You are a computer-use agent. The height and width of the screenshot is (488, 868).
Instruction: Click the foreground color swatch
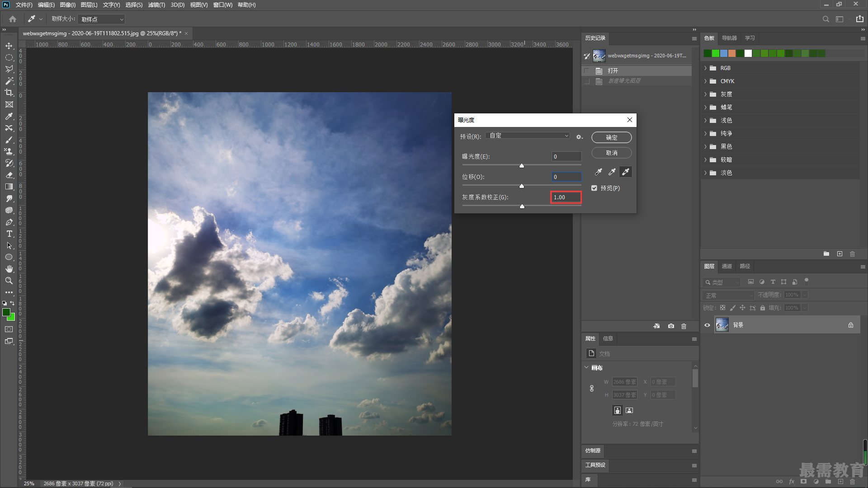coord(6,312)
